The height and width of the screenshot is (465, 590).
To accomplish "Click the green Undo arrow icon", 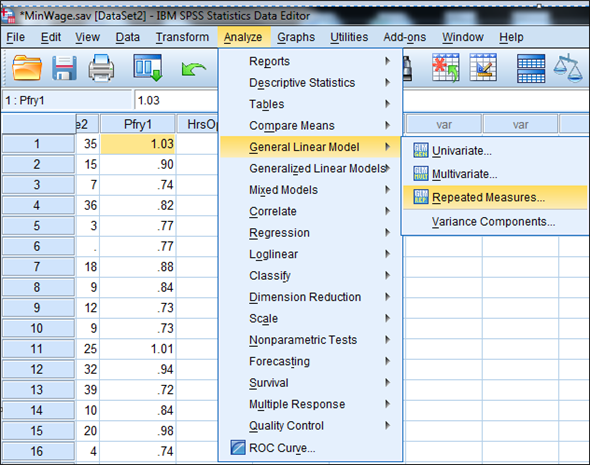I will click(x=193, y=69).
